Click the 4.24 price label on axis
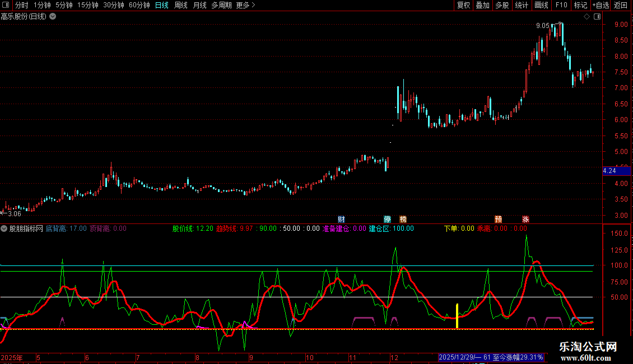Screen dimensions: 633x364 [x=610, y=171]
